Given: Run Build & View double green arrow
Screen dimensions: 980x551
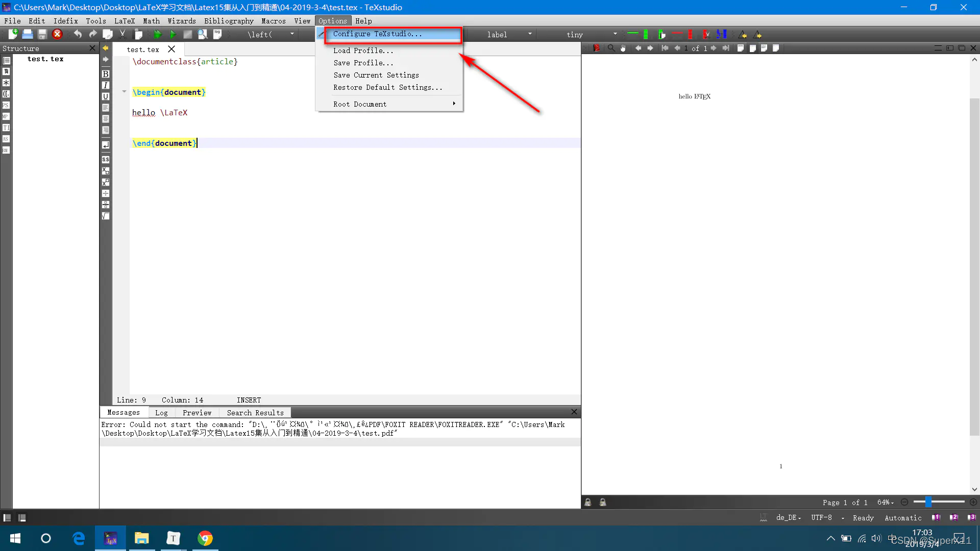Looking at the screenshot, I should [158, 34].
